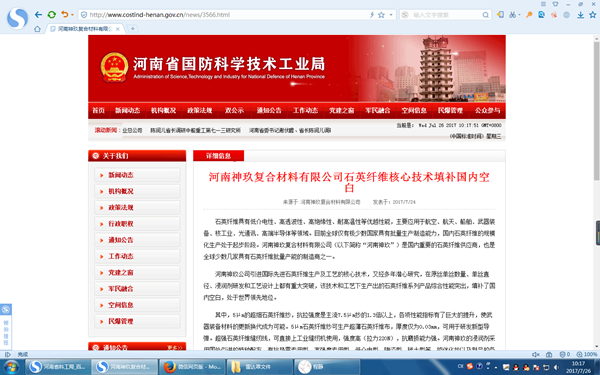Click 机构概况 in the red navigation bar
The image size is (600, 375).
coord(163,111)
